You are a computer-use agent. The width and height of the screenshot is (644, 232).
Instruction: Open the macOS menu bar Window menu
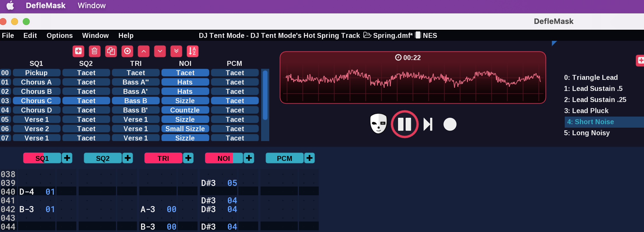(92, 6)
